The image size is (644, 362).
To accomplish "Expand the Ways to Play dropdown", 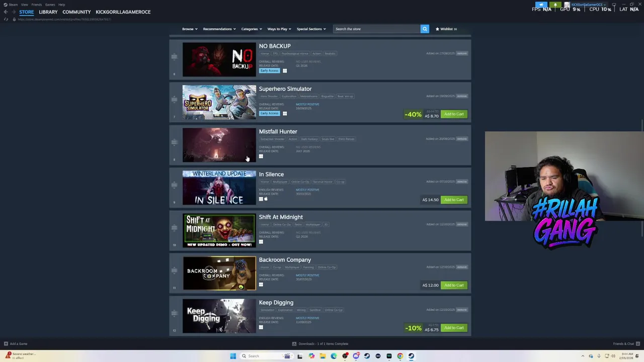I will [x=279, y=29].
